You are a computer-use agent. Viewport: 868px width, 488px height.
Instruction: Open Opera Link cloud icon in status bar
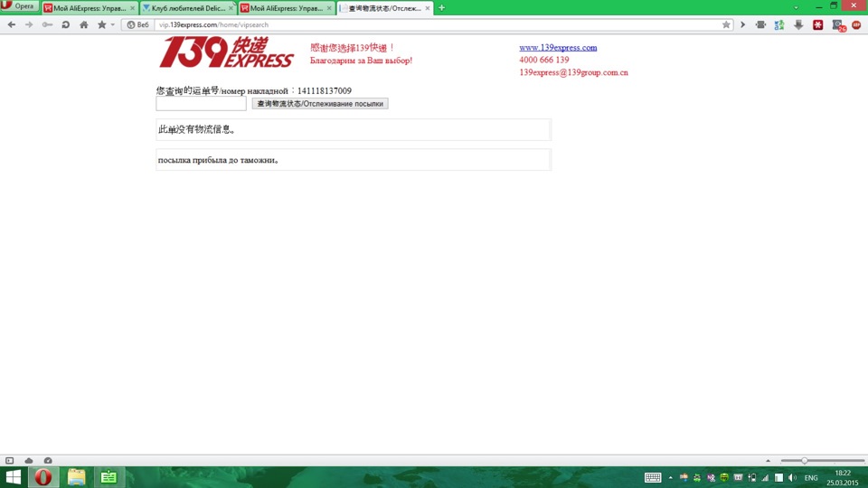click(x=29, y=460)
